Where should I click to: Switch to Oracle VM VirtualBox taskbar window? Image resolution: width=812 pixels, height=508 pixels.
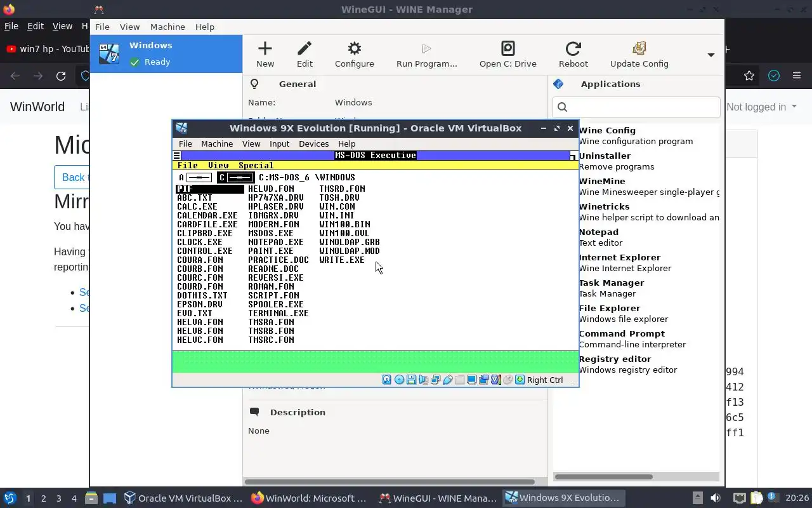[183, 498]
